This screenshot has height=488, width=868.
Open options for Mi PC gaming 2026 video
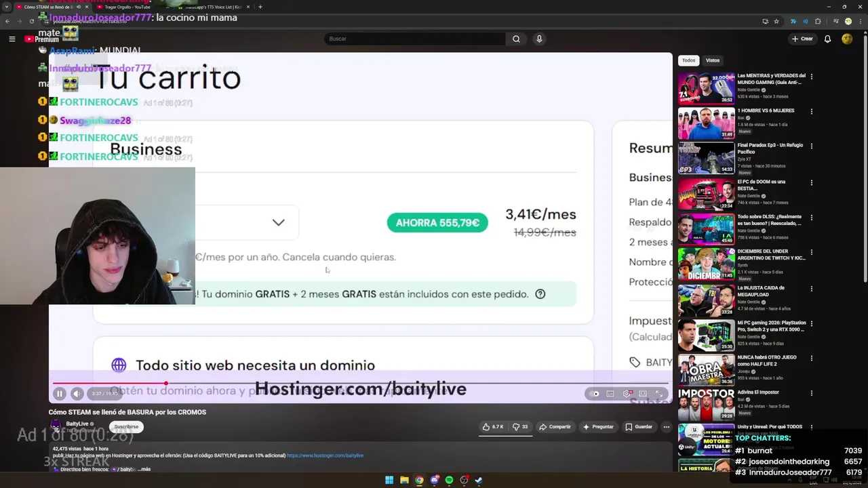[x=812, y=324]
